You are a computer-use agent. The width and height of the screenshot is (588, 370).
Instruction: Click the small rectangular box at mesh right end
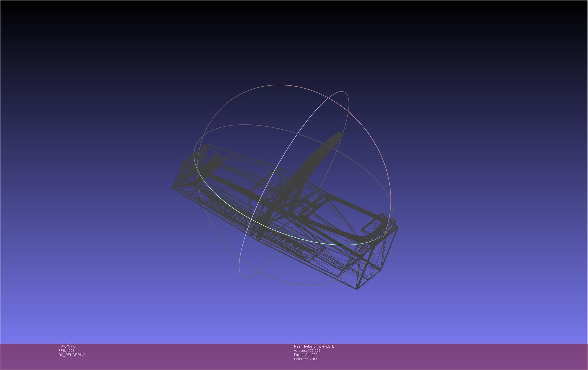tap(370, 226)
